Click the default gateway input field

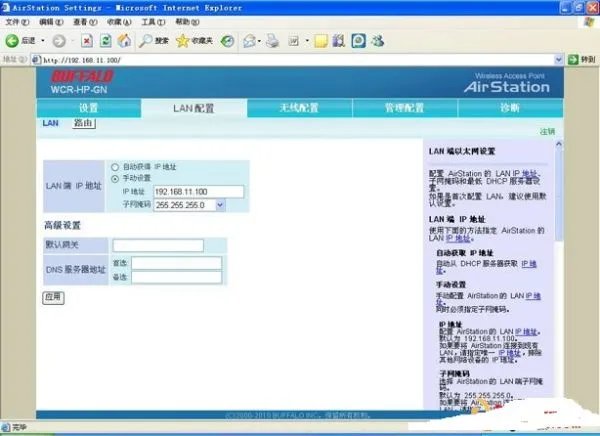coord(158,245)
